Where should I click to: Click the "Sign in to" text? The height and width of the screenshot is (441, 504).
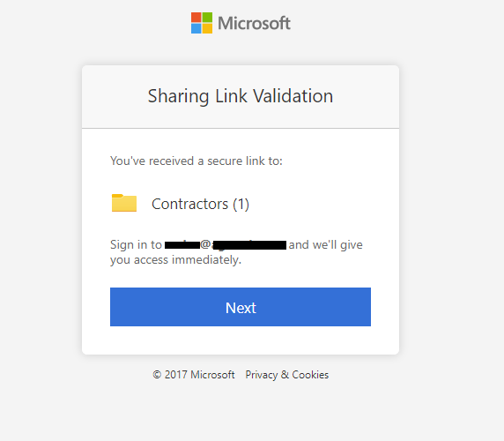click(x=136, y=245)
